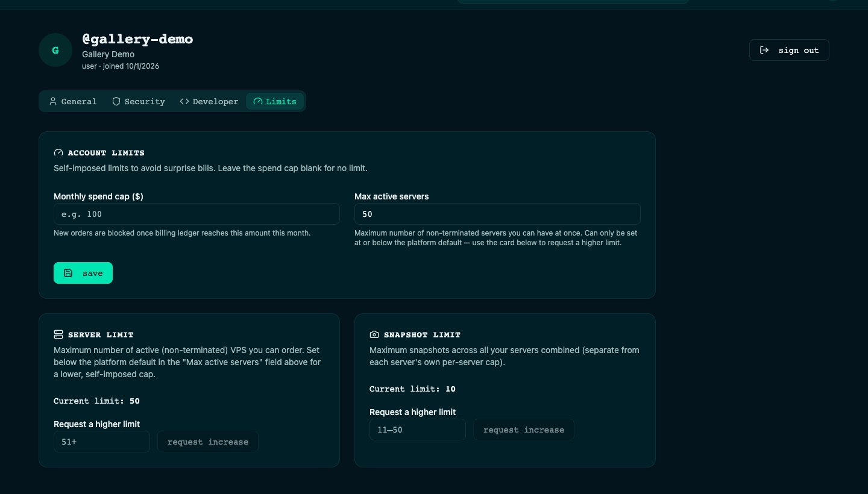The width and height of the screenshot is (868, 494).
Task: Click the "Maximum number of non-terminated servers" helper text
Action: [x=496, y=237]
